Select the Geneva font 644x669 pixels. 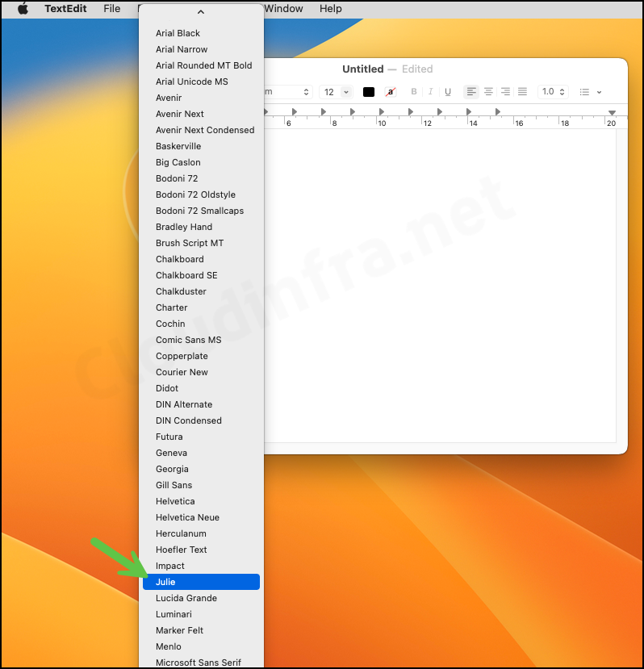[x=201, y=453]
